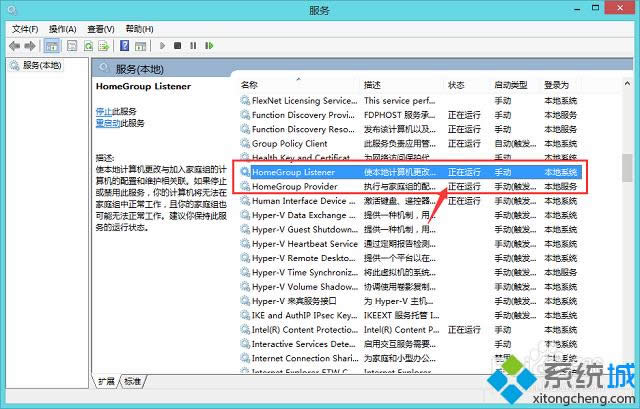The height and width of the screenshot is (409, 640).
Task: Toggle the show/hide console tree button
Action: tap(54, 46)
